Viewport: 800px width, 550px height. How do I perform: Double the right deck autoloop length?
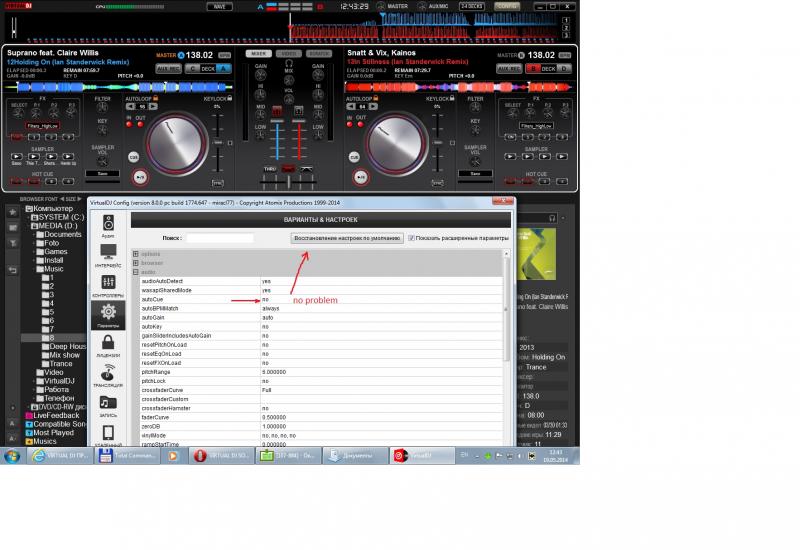click(373, 106)
